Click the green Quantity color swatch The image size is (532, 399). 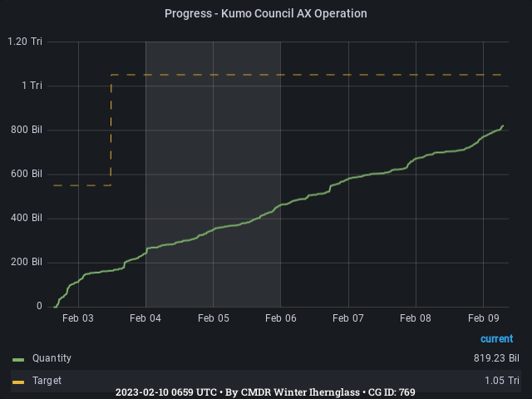[18, 360]
